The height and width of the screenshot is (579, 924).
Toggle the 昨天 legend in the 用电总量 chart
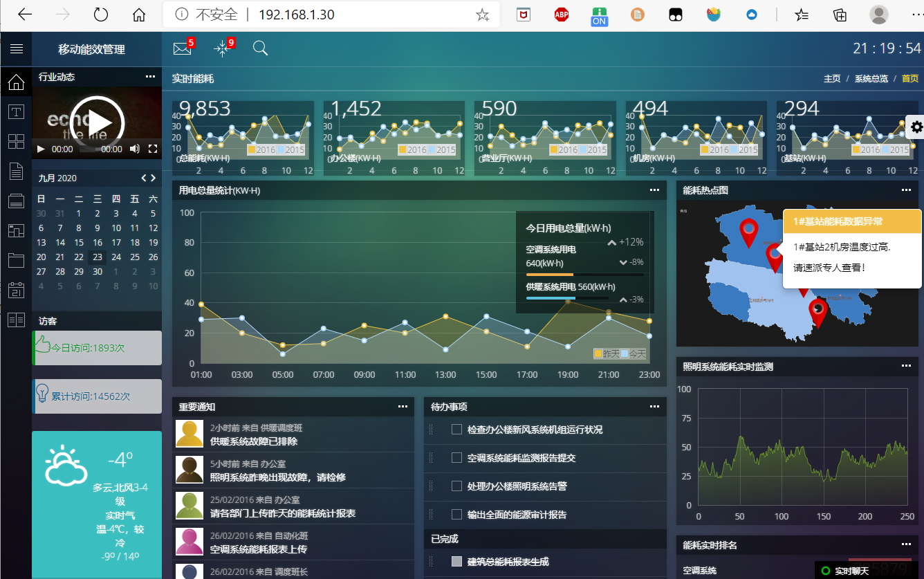(607, 353)
